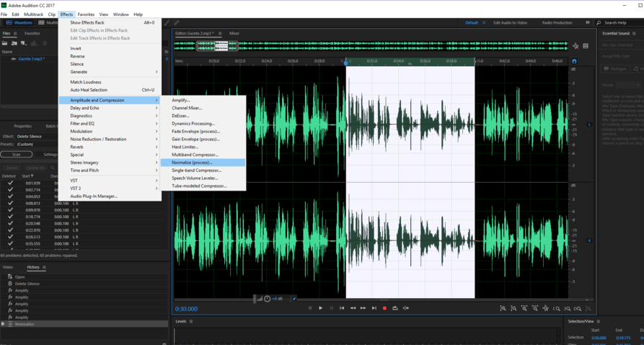This screenshot has height=345, width=644.
Task: Play the audio from the transport bar
Action: (321, 308)
